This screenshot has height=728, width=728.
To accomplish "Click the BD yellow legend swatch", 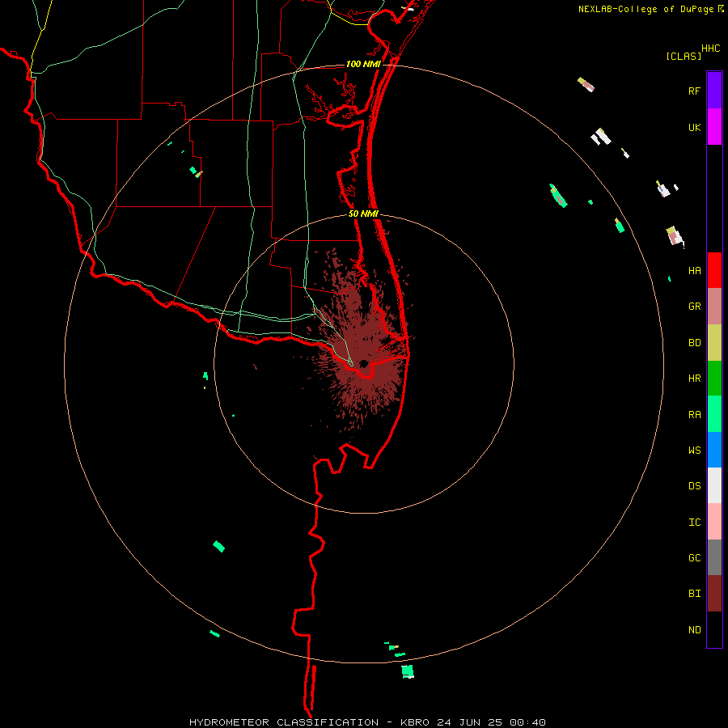I will pyautogui.click(x=714, y=343).
